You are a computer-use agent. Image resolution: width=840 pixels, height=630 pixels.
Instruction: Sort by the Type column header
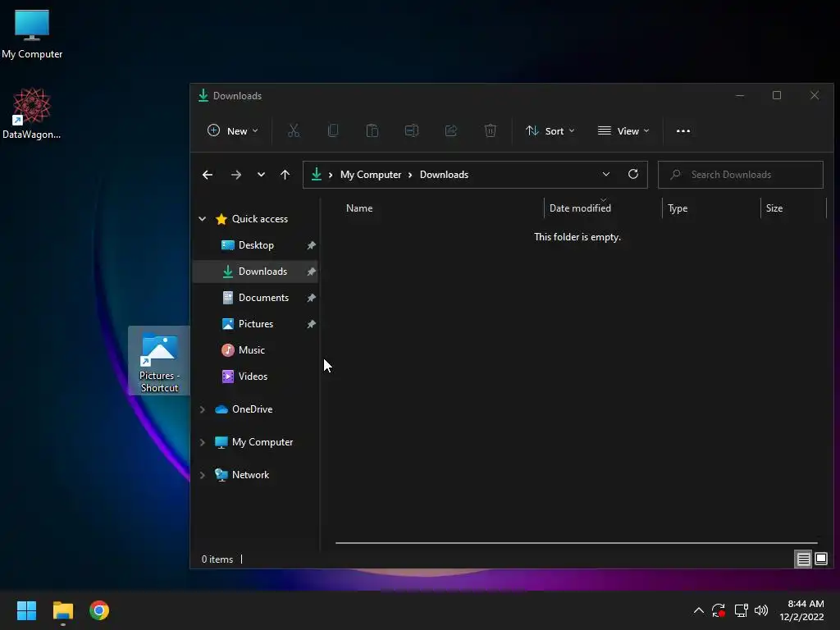[678, 208]
